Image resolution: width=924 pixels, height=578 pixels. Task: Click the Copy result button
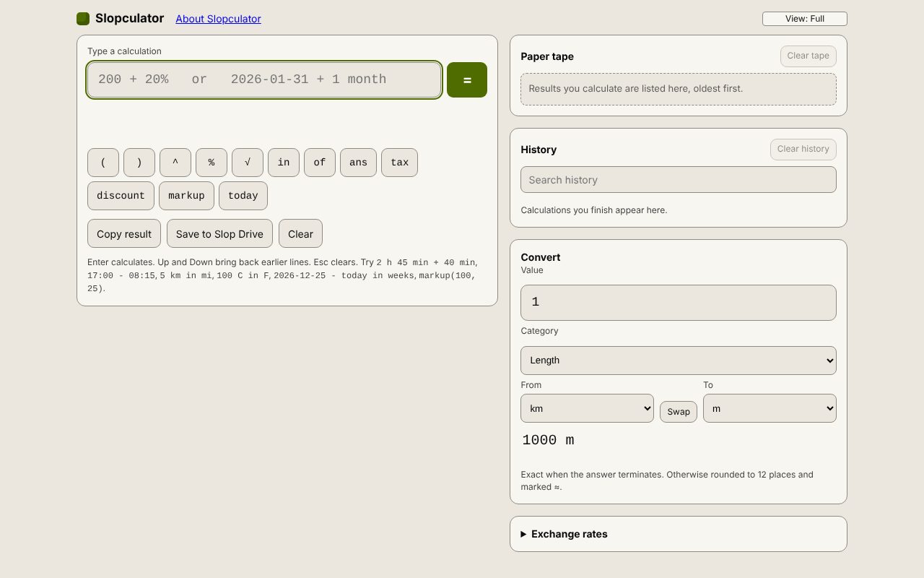tap(124, 234)
